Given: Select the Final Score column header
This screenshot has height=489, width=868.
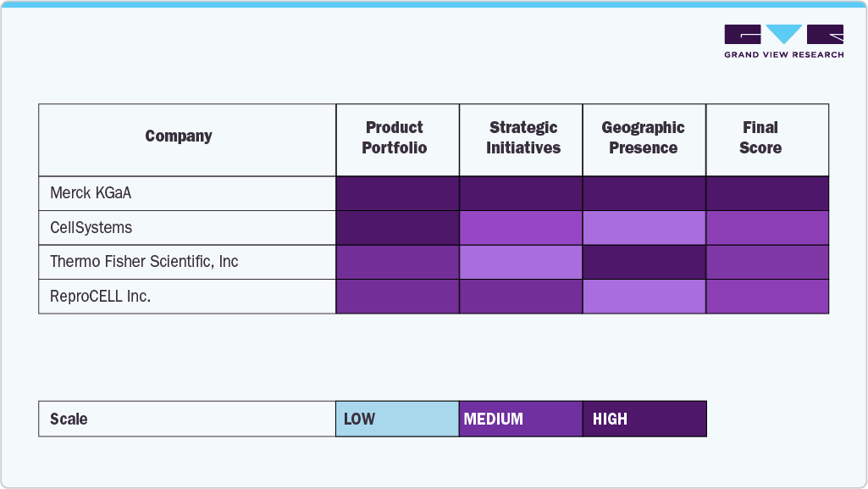Looking at the screenshot, I should [760, 138].
